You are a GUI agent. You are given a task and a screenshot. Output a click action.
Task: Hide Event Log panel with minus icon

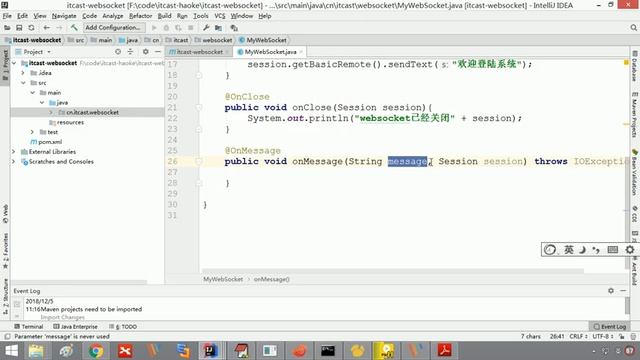pos(623,291)
